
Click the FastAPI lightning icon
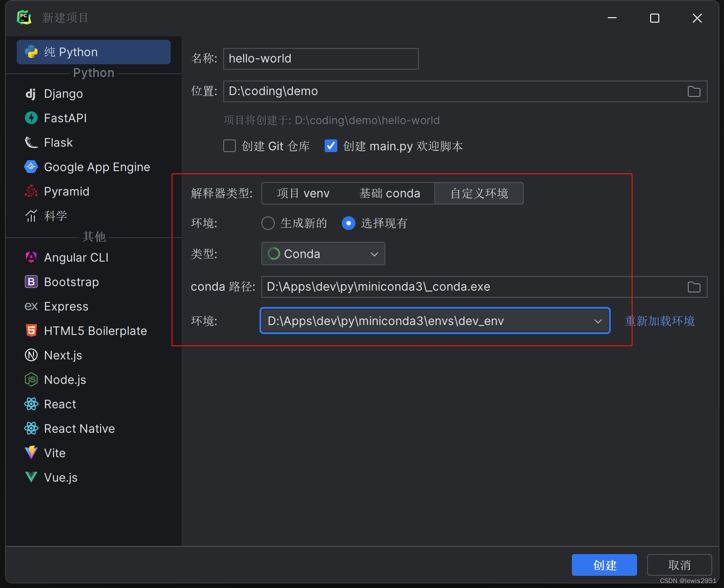point(31,118)
